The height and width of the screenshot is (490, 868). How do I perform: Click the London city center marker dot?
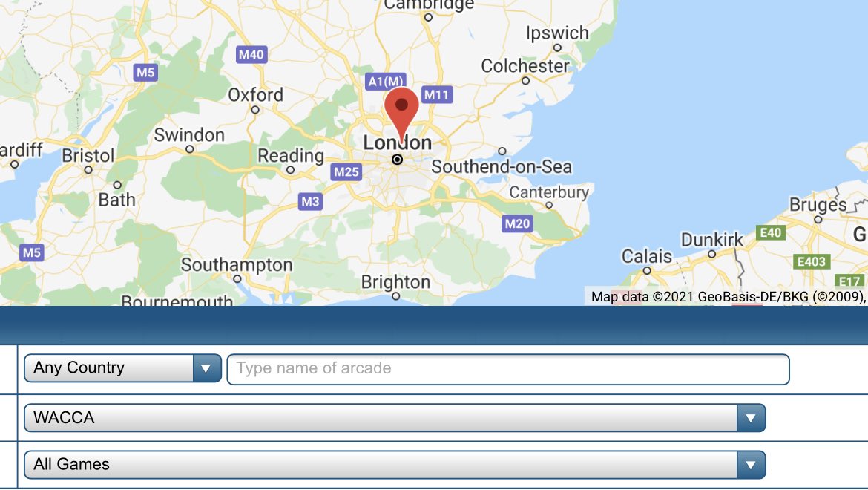tap(397, 160)
